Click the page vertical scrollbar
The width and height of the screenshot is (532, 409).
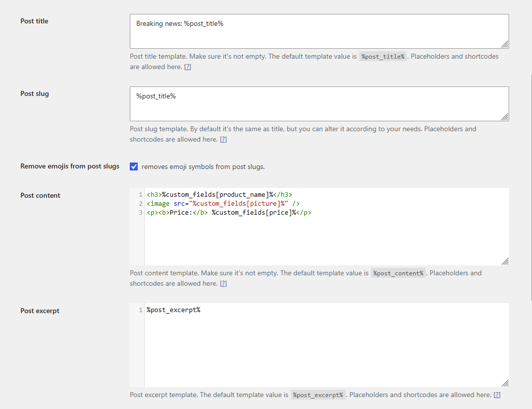[531, 187]
